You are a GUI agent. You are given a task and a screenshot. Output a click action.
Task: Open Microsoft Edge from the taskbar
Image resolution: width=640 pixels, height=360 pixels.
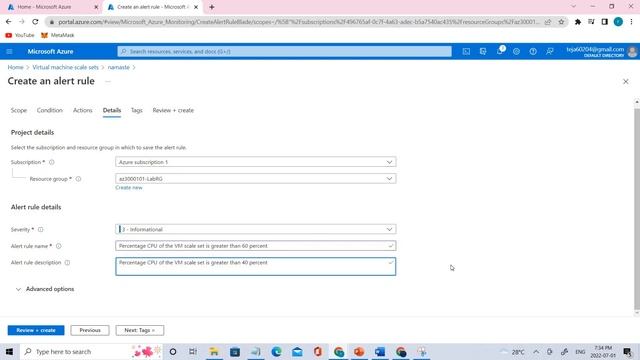click(x=276, y=351)
